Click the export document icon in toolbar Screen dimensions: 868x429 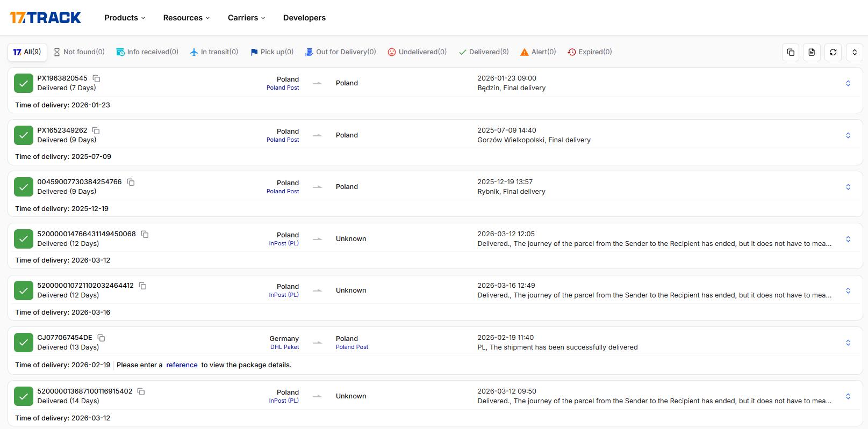(x=812, y=52)
